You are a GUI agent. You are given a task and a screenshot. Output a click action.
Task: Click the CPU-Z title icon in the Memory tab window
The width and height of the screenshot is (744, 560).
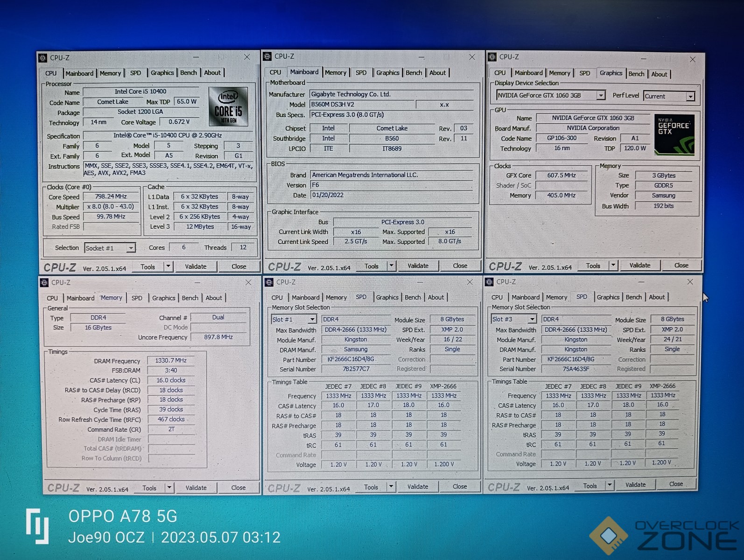[x=44, y=282]
